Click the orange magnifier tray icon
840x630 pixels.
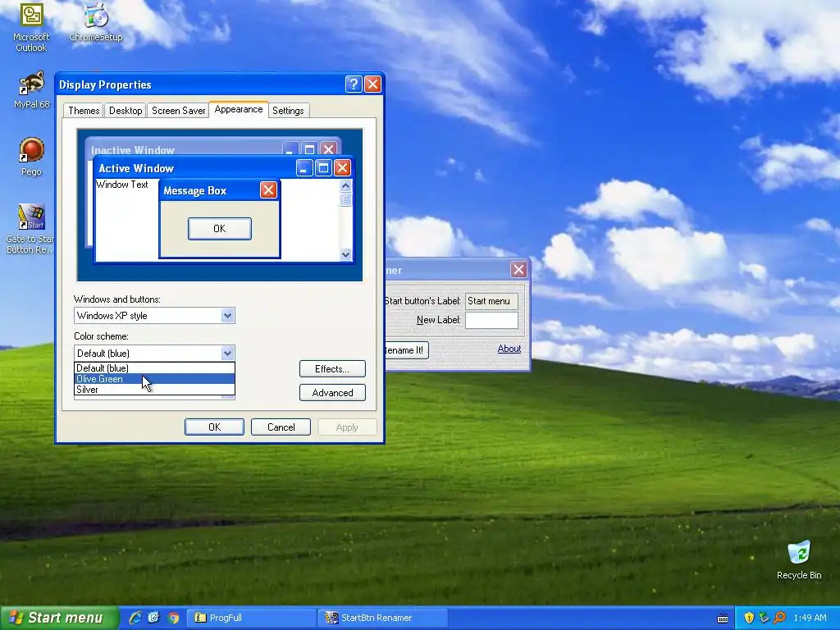pyautogui.click(x=779, y=618)
